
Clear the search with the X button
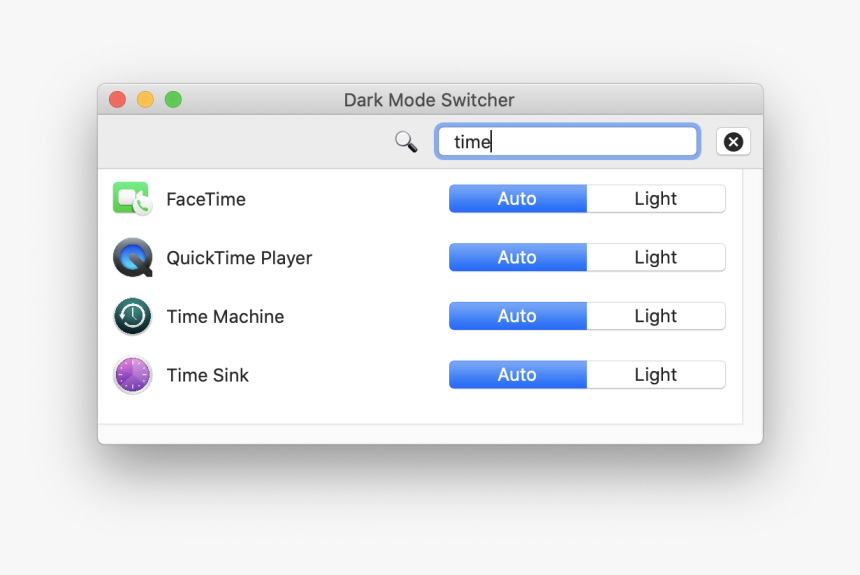733,142
